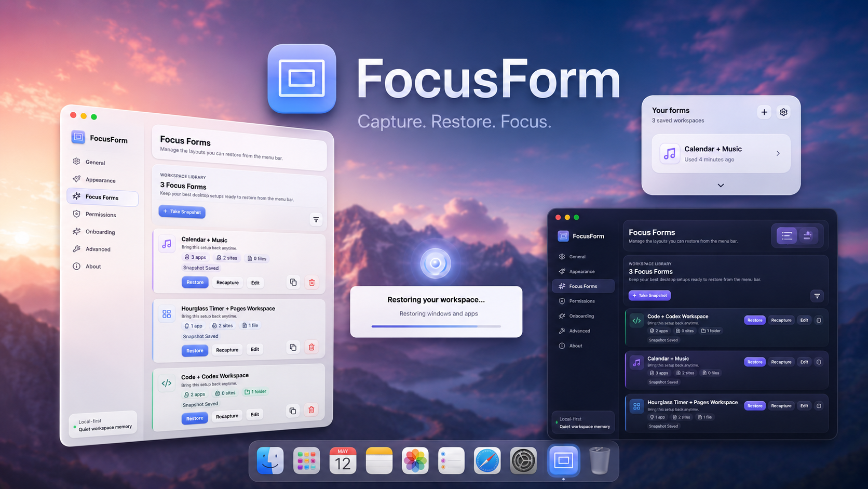
Task: Click the glowing restore orb above the progress card
Action: [436, 263]
